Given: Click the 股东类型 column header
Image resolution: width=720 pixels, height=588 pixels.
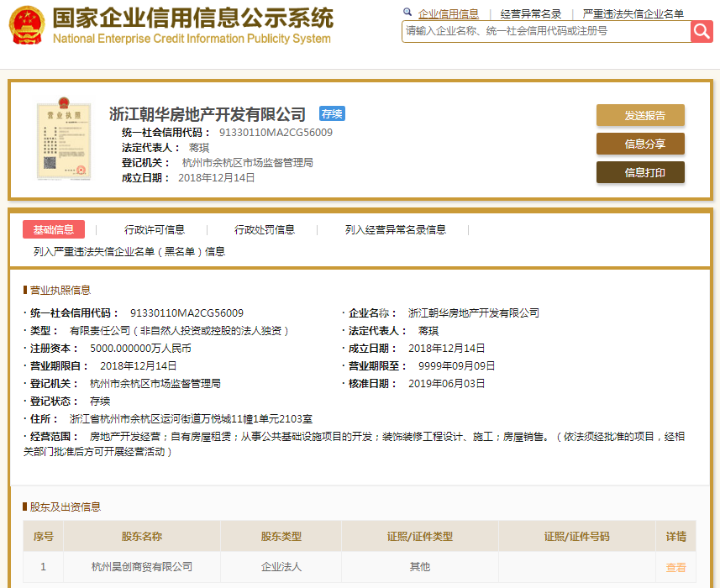Looking at the screenshot, I should coord(281,536).
